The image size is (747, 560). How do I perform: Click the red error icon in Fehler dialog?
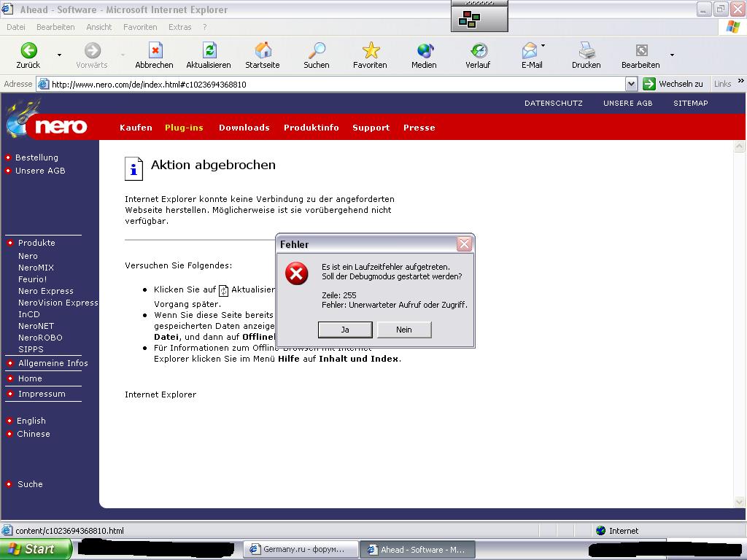(296, 274)
